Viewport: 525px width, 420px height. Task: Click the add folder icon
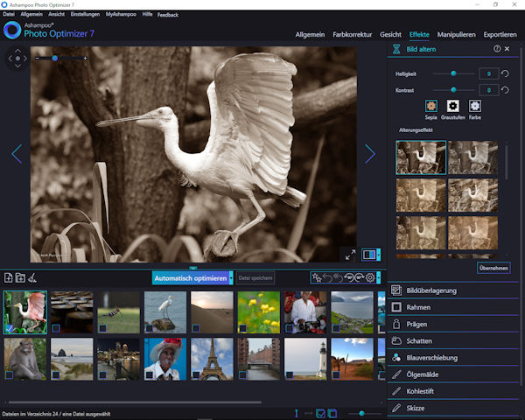pos(20,277)
